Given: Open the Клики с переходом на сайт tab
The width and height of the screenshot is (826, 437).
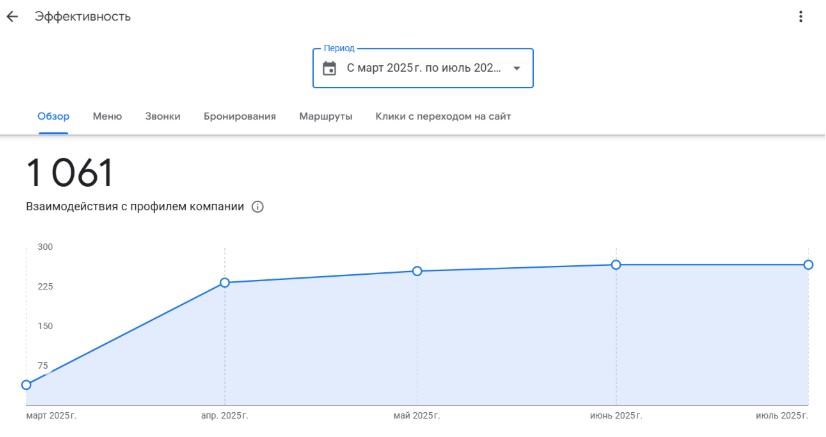Looking at the screenshot, I should point(443,117).
